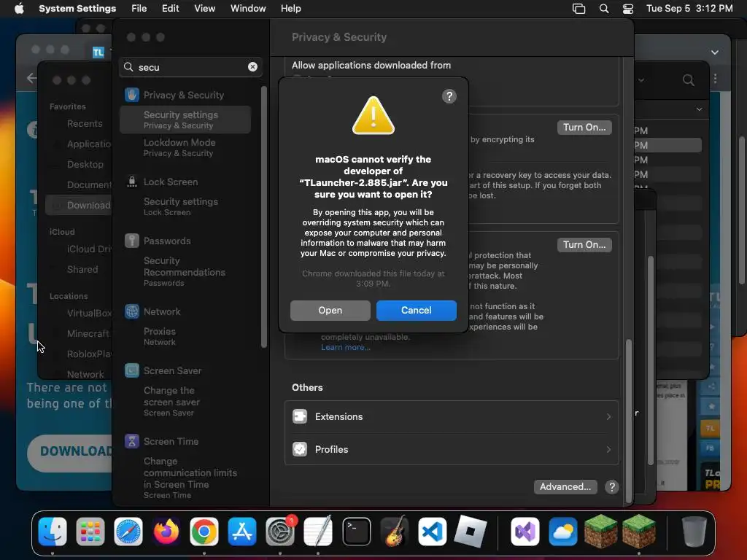Open TextEdit from the Dock

click(x=318, y=531)
